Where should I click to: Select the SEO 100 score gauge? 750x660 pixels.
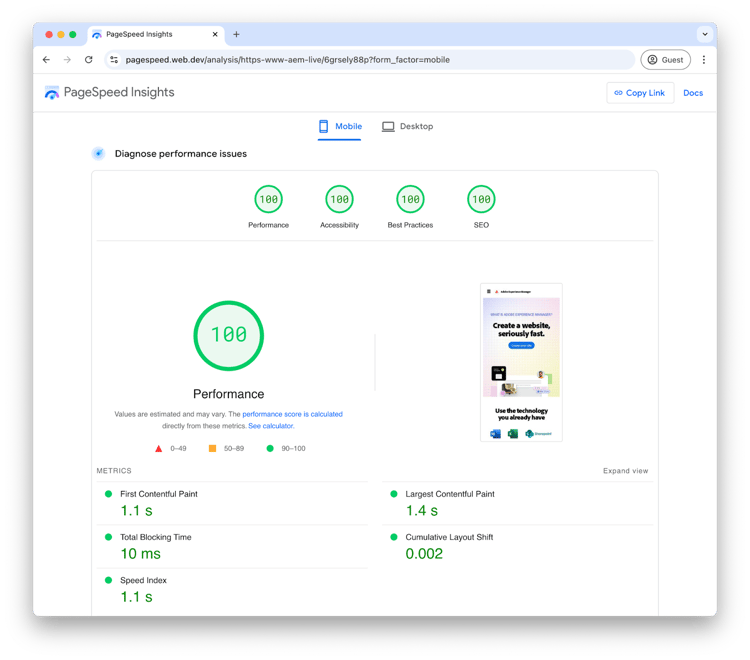[x=481, y=199]
